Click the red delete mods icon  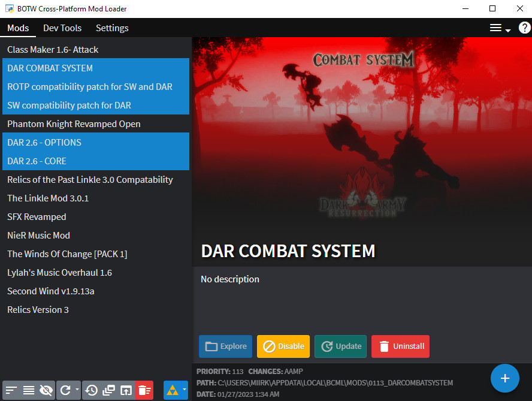coord(144,390)
